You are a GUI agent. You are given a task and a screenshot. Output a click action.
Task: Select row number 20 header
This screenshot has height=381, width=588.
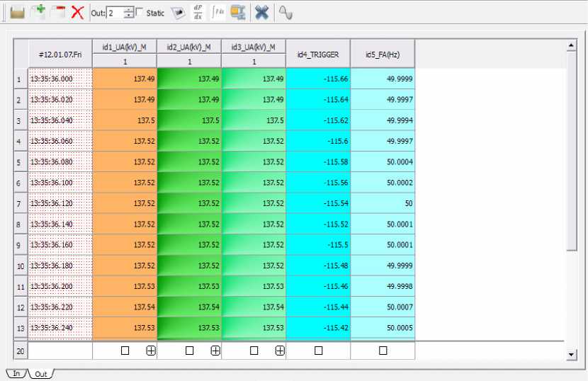point(21,351)
